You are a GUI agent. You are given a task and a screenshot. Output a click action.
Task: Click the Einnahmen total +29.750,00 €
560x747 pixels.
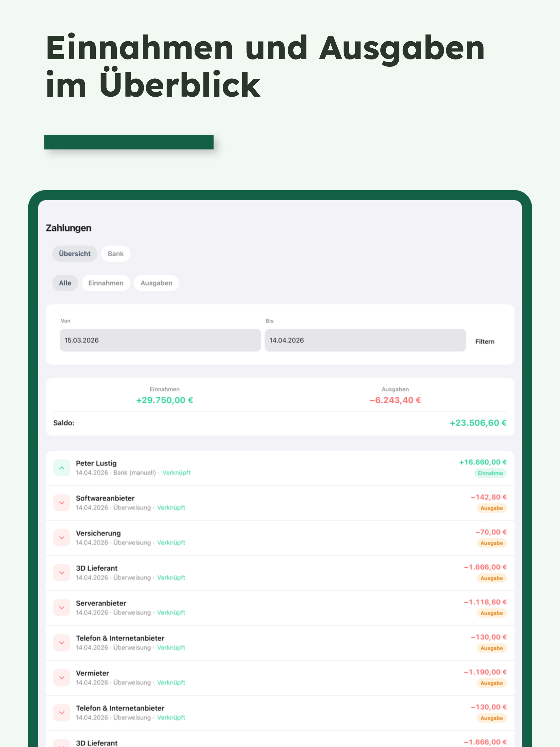point(164,400)
